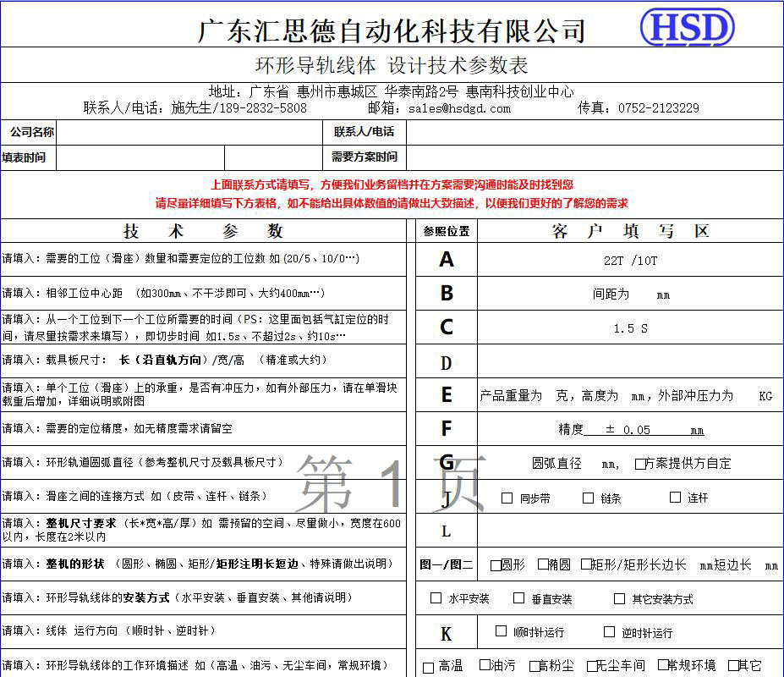The width and height of the screenshot is (784, 677).
Task: Check the 水平安装 option
Action: (436, 597)
